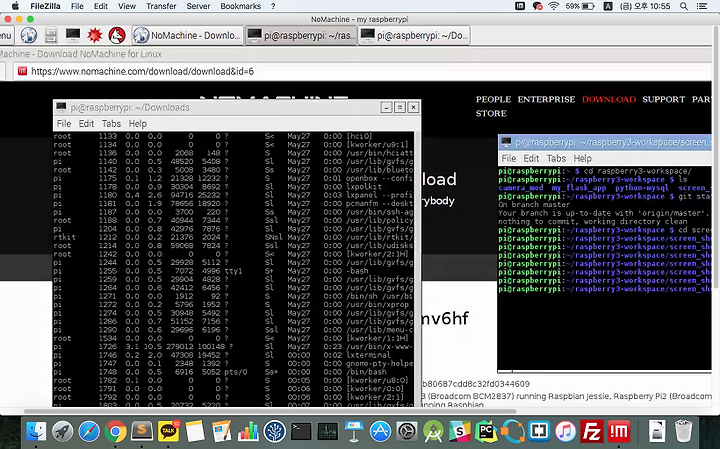This screenshot has height=449, width=720.
Task: Click the partially visible Menu button in Pi panel
Action: click(6, 35)
